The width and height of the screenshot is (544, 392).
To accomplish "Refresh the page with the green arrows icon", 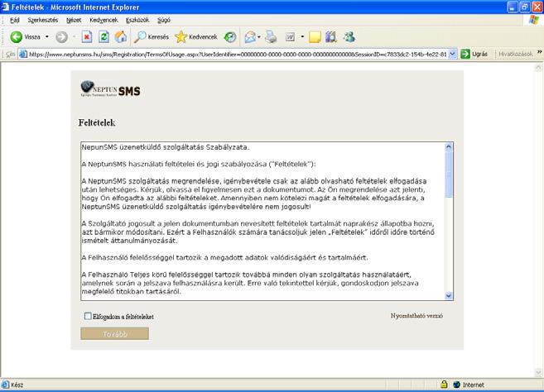I will coord(104,36).
